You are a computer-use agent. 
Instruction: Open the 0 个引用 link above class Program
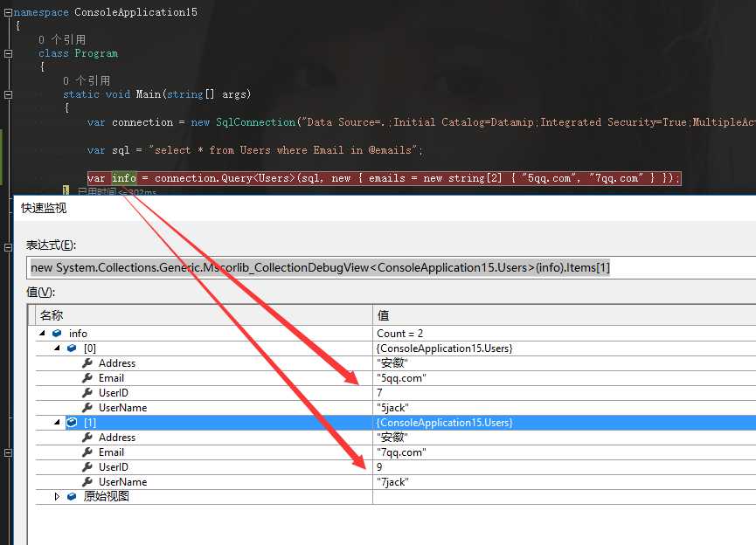(62, 40)
